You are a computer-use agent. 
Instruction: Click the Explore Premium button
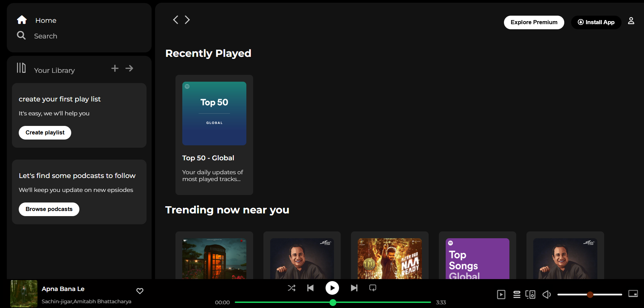[534, 22]
